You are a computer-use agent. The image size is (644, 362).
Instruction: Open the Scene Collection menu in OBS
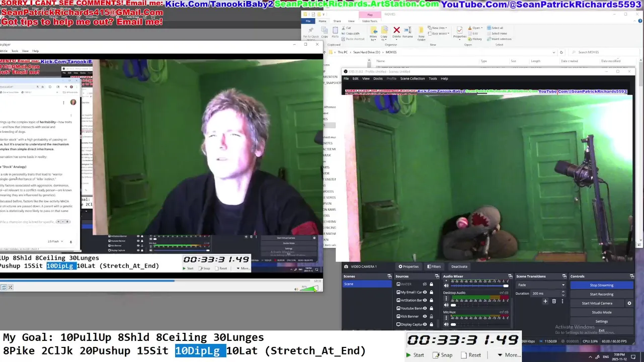coord(413,78)
